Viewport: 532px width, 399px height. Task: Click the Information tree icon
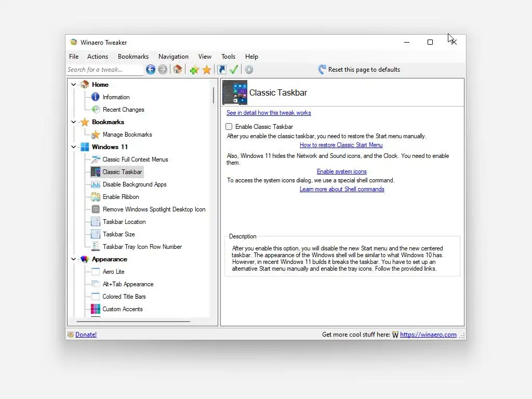tap(96, 97)
